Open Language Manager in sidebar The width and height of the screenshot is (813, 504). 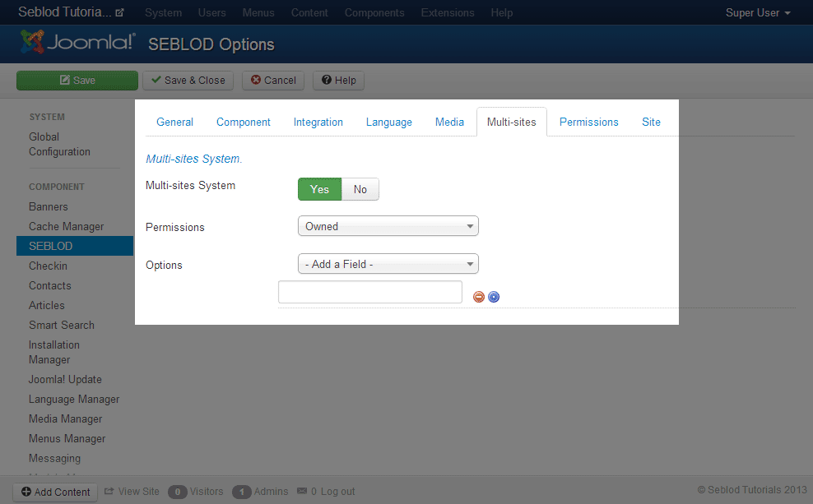73,399
